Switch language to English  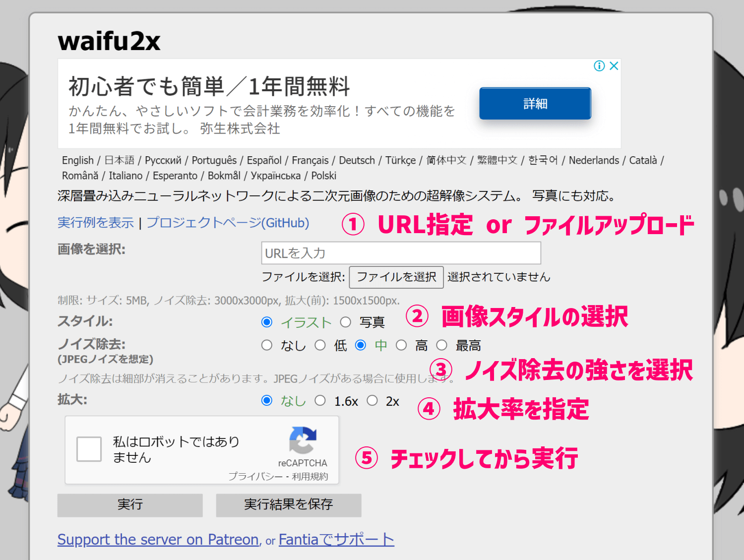tap(78, 160)
